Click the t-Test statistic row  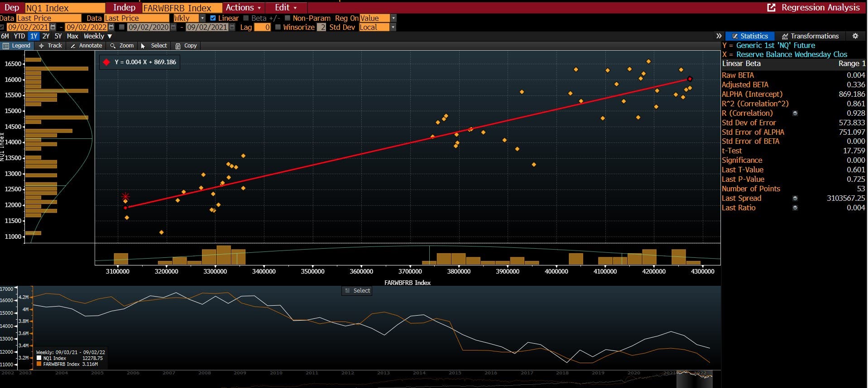[793, 151]
